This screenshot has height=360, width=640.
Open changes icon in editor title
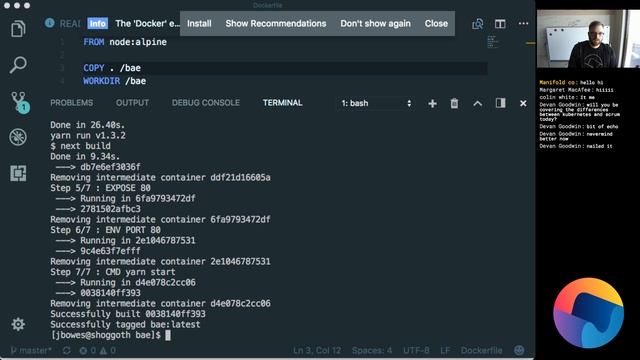478,24
